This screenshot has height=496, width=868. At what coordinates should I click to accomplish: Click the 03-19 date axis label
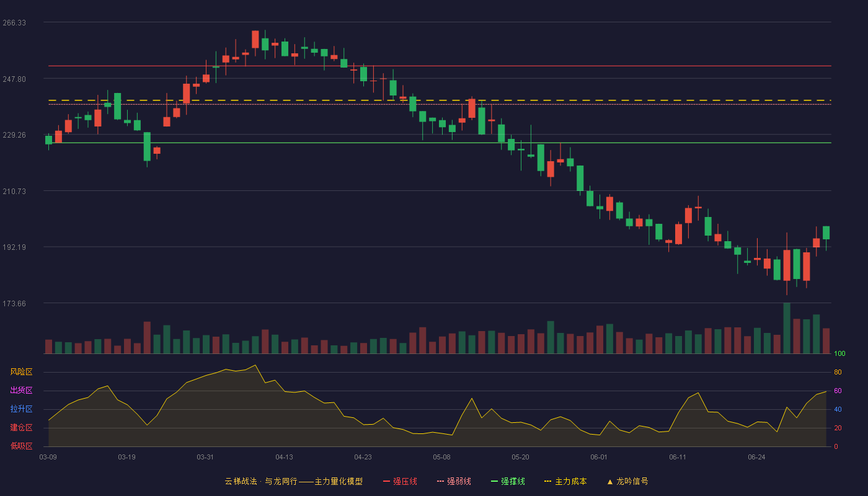[x=126, y=457]
